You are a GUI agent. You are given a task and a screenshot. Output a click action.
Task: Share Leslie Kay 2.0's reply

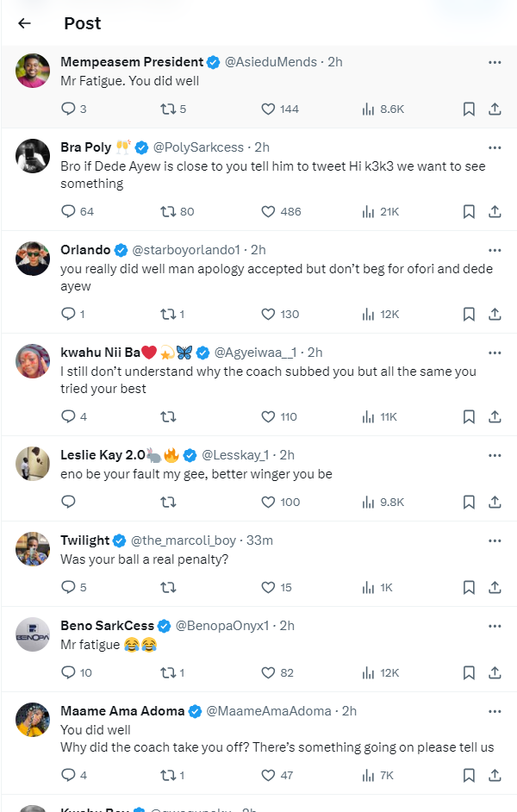pos(495,502)
